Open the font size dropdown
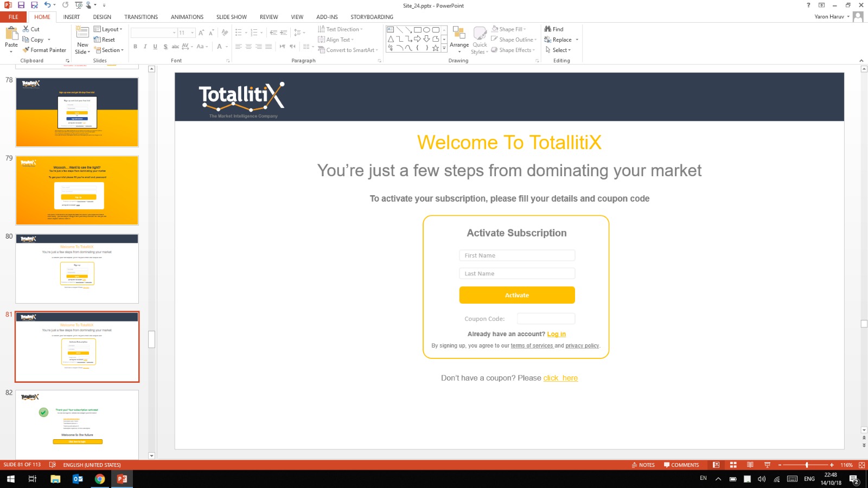 tap(193, 33)
